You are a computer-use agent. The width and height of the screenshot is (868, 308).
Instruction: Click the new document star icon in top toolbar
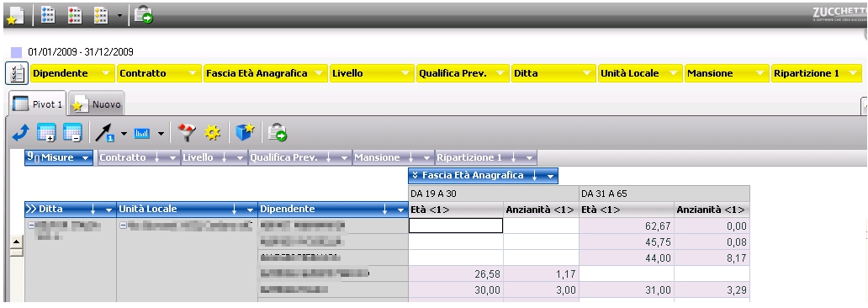pyautogui.click(x=15, y=15)
